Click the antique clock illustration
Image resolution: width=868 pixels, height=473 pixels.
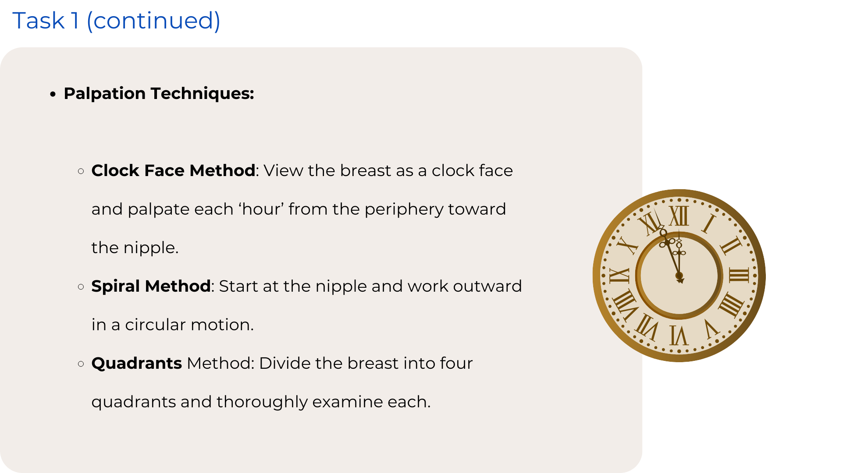click(x=679, y=275)
